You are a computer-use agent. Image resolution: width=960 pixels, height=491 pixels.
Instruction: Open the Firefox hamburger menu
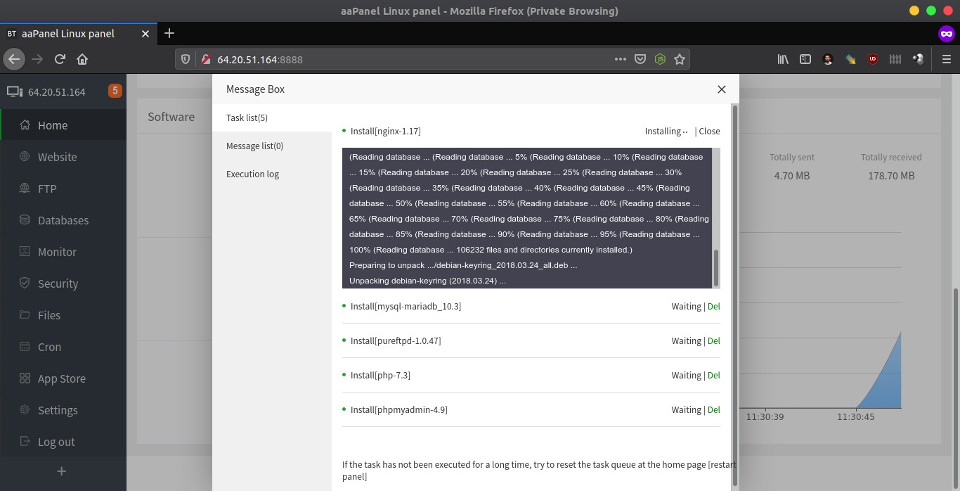(947, 59)
